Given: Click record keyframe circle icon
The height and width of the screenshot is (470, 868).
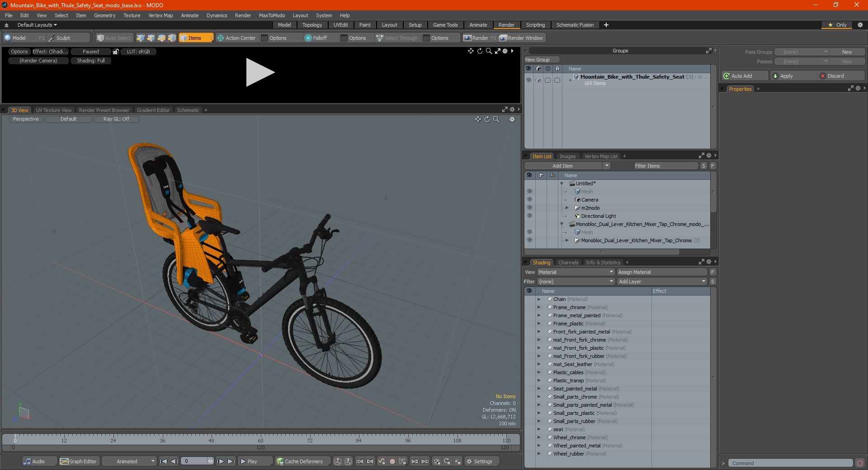Looking at the screenshot, I should tap(392, 461).
